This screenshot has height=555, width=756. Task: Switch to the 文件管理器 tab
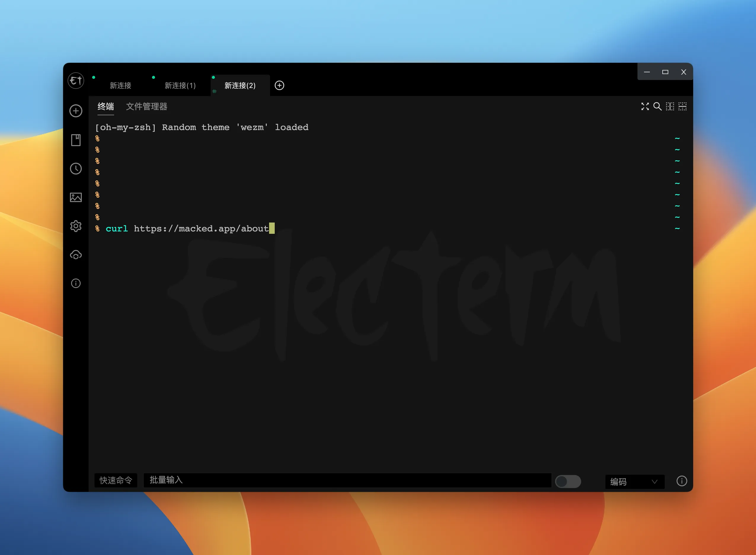pyautogui.click(x=146, y=106)
